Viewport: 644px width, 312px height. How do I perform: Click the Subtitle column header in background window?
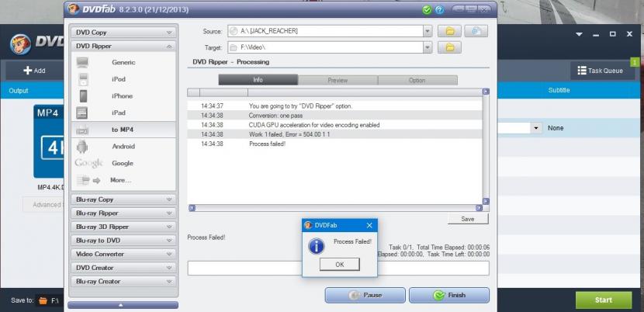point(559,90)
